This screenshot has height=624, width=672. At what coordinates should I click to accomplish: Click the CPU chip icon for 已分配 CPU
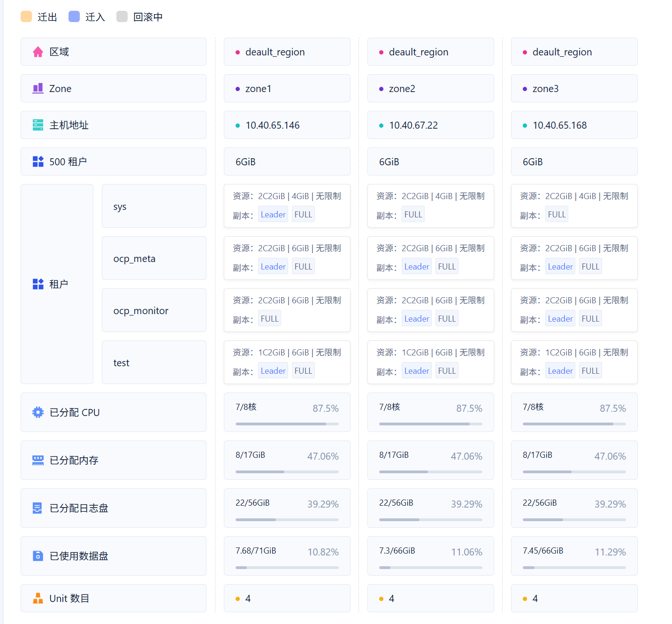tap(38, 412)
